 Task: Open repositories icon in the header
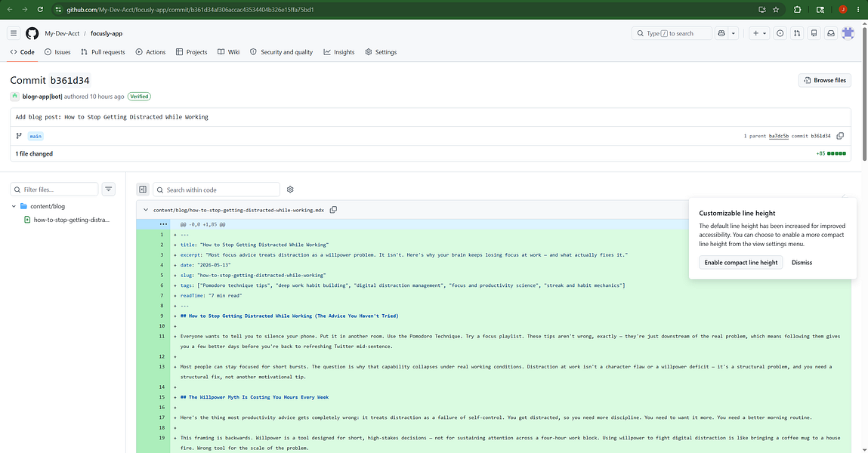click(x=814, y=33)
